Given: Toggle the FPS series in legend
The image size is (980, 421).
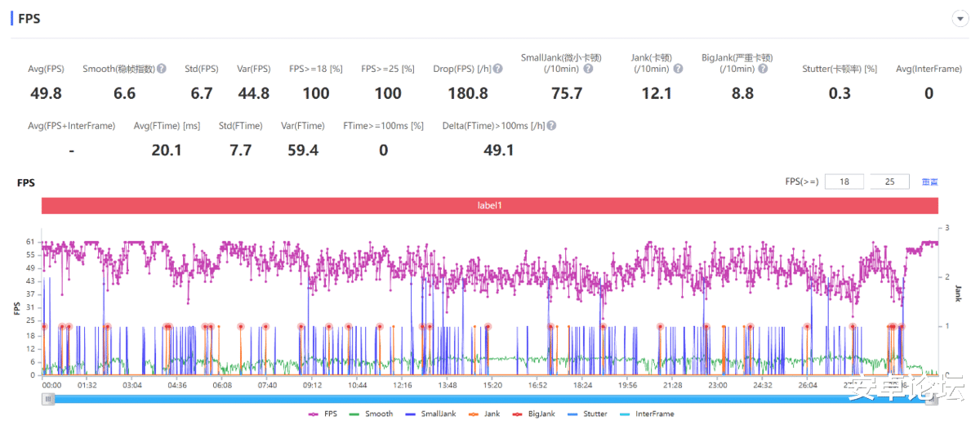Looking at the screenshot, I should tap(323, 414).
